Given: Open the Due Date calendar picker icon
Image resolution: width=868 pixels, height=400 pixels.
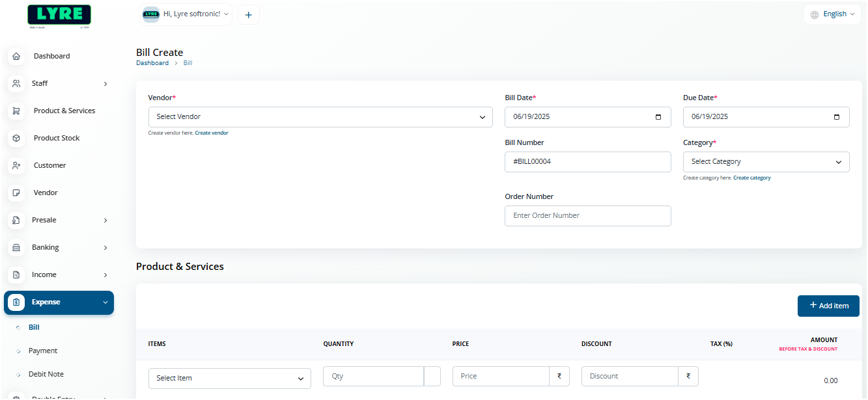Looking at the screenshot, I should [837, 117].
